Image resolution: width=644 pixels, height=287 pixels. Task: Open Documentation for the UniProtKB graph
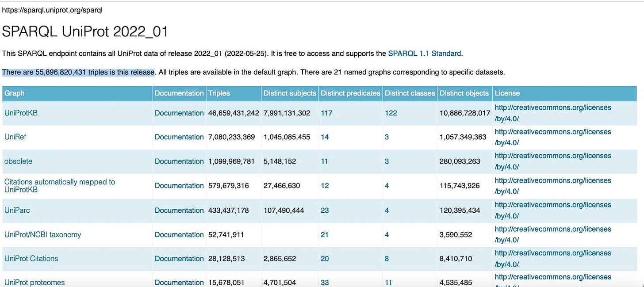[x=179, y=113]
